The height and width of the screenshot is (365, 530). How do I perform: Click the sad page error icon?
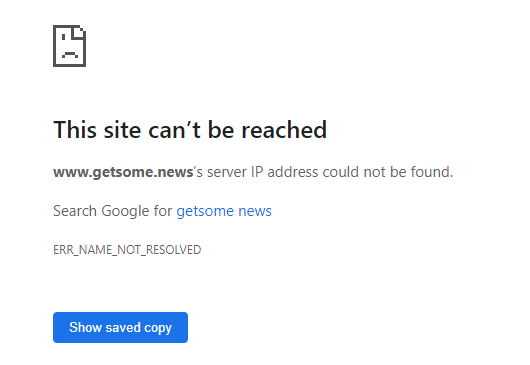69,46
